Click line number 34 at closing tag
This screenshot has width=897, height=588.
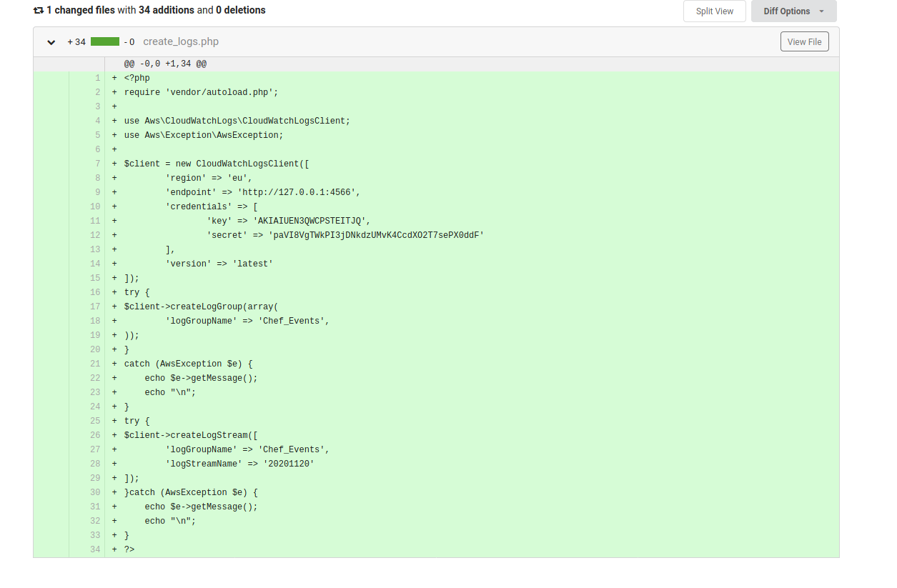pyautogui.click(x=95, y=550)
